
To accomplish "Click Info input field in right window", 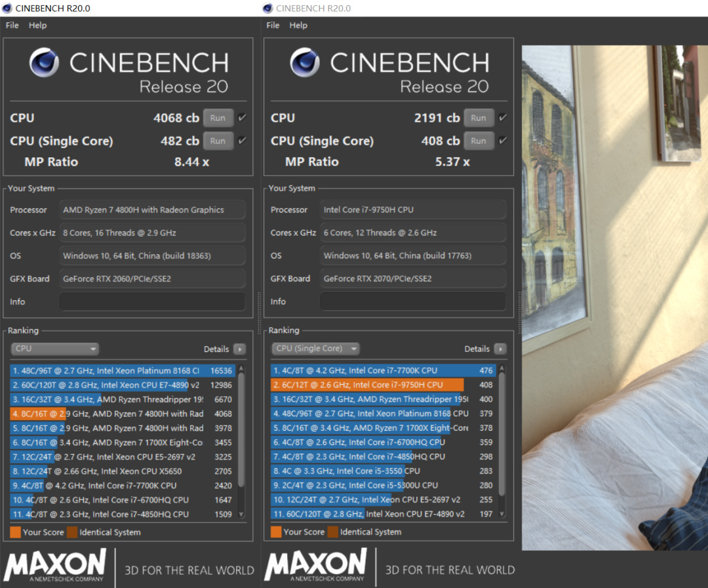I will (x=413, y=302).
